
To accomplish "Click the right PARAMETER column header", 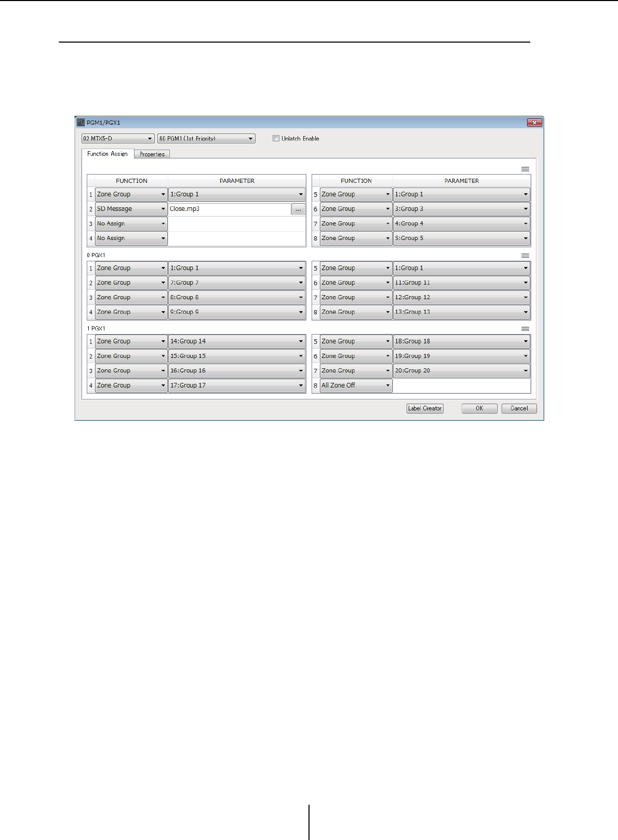I will (462, 181).
